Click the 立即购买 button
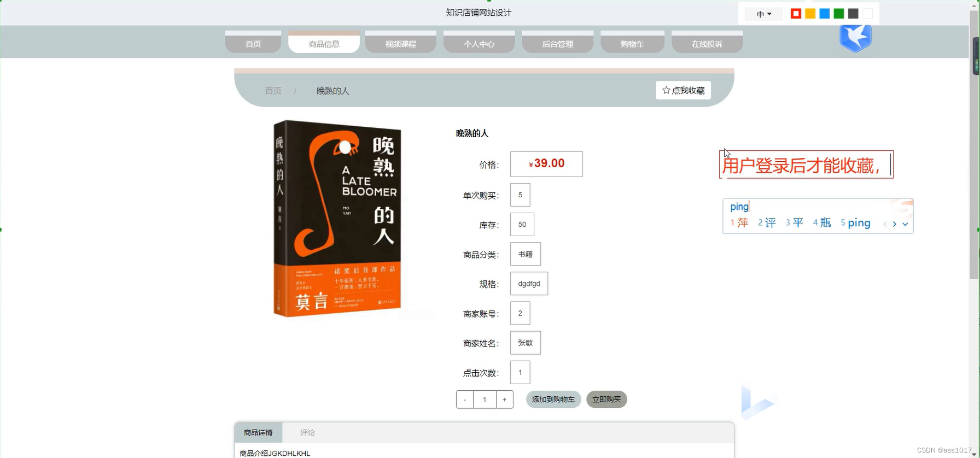The width and height of the screenshot is (980, 458). click(x=606, y=400)
